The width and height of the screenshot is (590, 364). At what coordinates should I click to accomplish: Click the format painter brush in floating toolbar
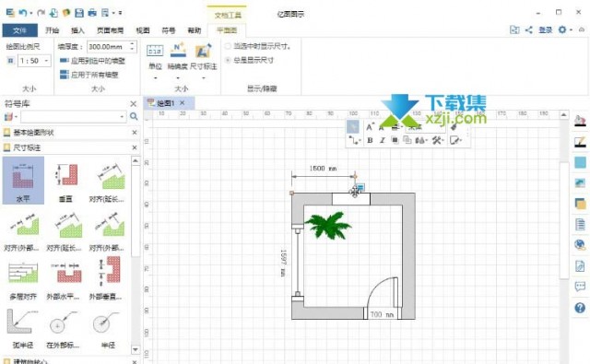coord(454,127)
